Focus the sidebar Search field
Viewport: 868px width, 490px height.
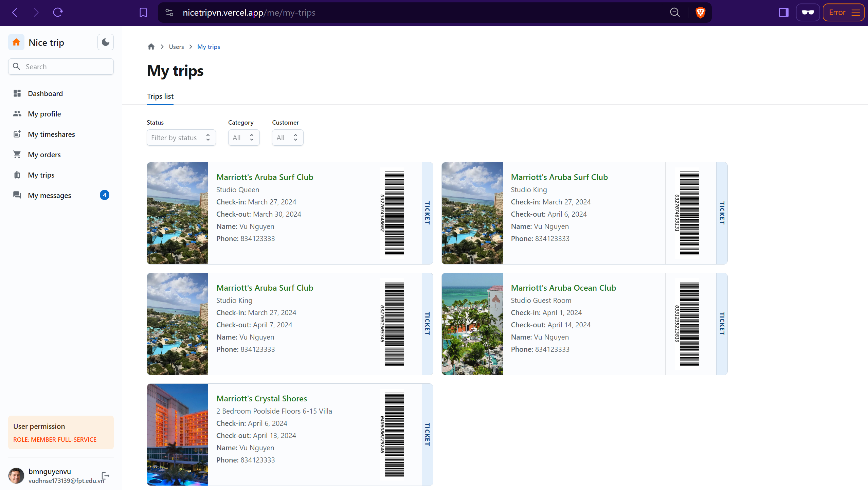point(61,67)
